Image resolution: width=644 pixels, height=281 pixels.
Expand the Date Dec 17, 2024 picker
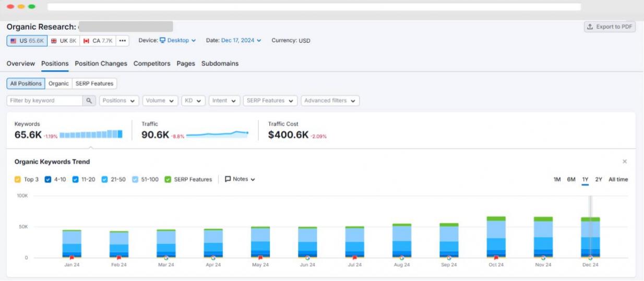coord(241,40)
